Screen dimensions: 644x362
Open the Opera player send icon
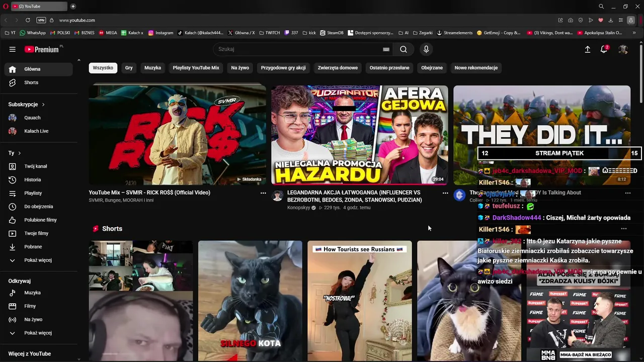(591, 20)
